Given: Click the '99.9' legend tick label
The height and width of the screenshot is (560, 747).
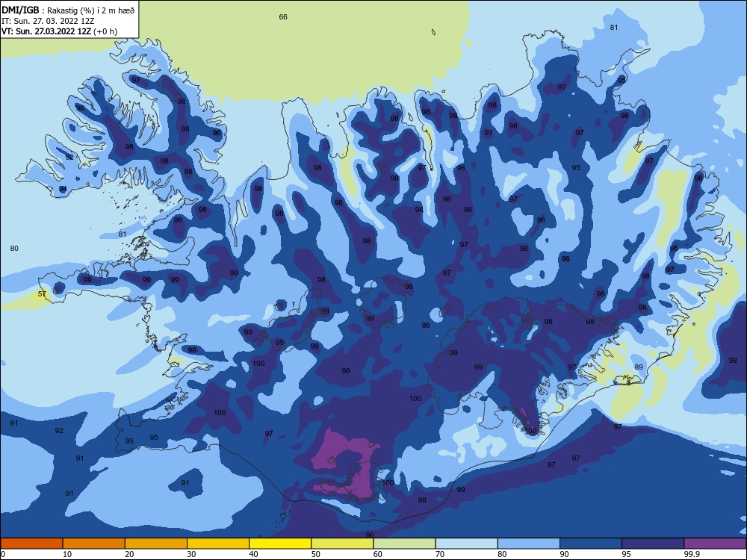Looking at the screenshot, I should (691, 554).
